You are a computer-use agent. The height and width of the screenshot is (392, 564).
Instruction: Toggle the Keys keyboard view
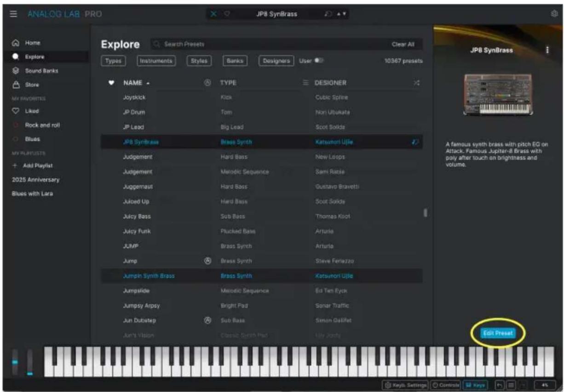click(474, 384)
